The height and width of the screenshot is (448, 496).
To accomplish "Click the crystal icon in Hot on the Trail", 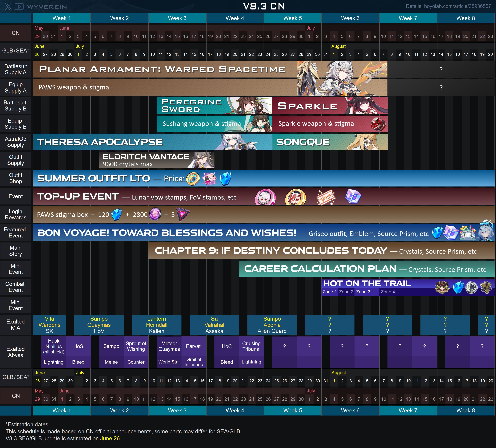I will point(458,287).
